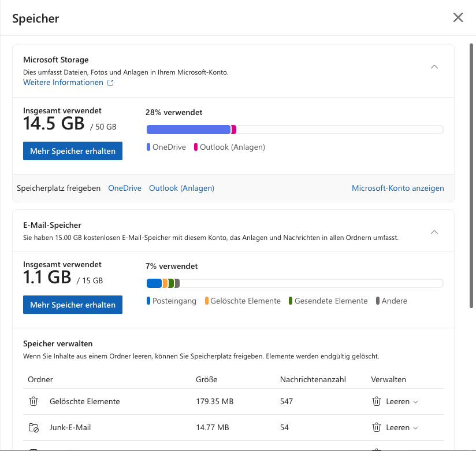This screenshot has width=476, height=451.
Task: Click the Nachrichtenanzahl column header
Action: [313, 379]
